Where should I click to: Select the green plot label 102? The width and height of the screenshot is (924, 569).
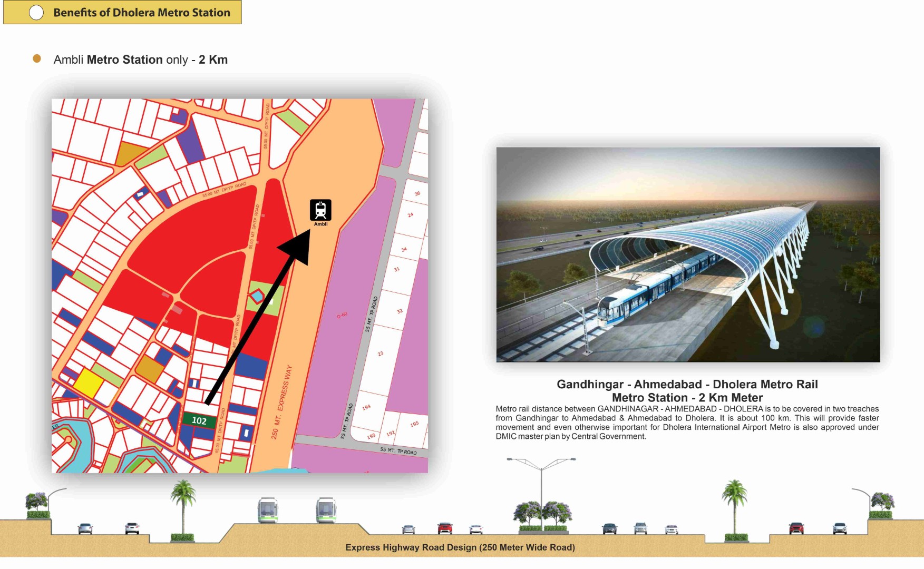(x=199, y=420)
